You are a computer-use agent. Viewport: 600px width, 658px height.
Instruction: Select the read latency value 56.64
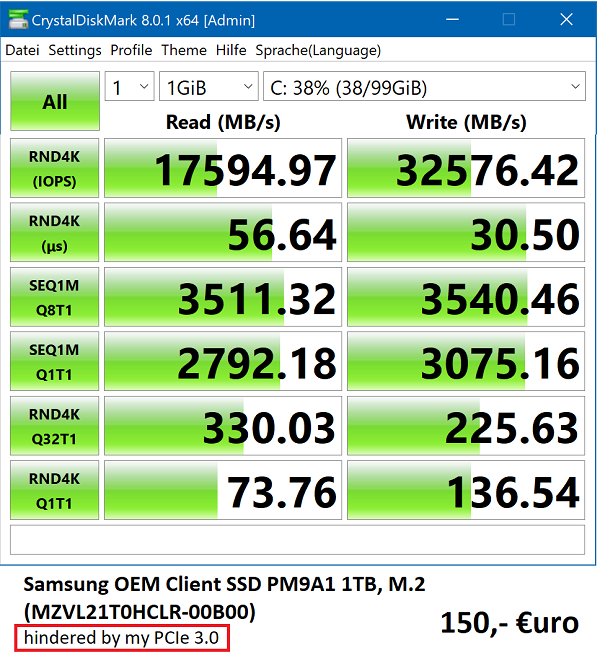(223, 232)
